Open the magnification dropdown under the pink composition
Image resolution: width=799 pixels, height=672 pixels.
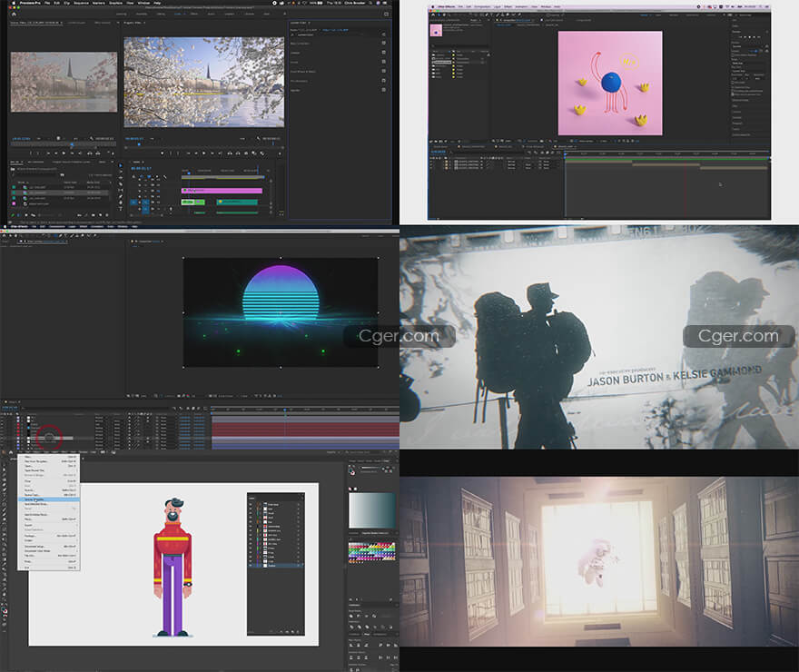[508, 141]
